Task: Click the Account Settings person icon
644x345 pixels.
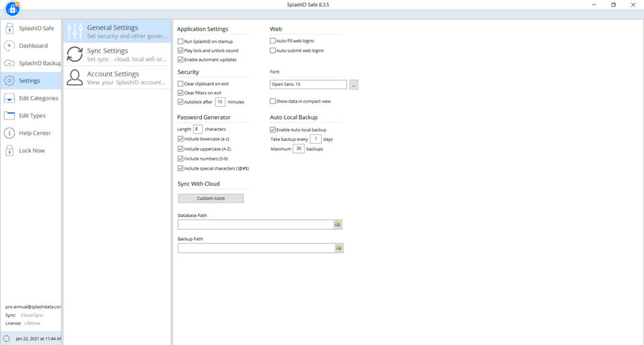Action: coord(74,77)
